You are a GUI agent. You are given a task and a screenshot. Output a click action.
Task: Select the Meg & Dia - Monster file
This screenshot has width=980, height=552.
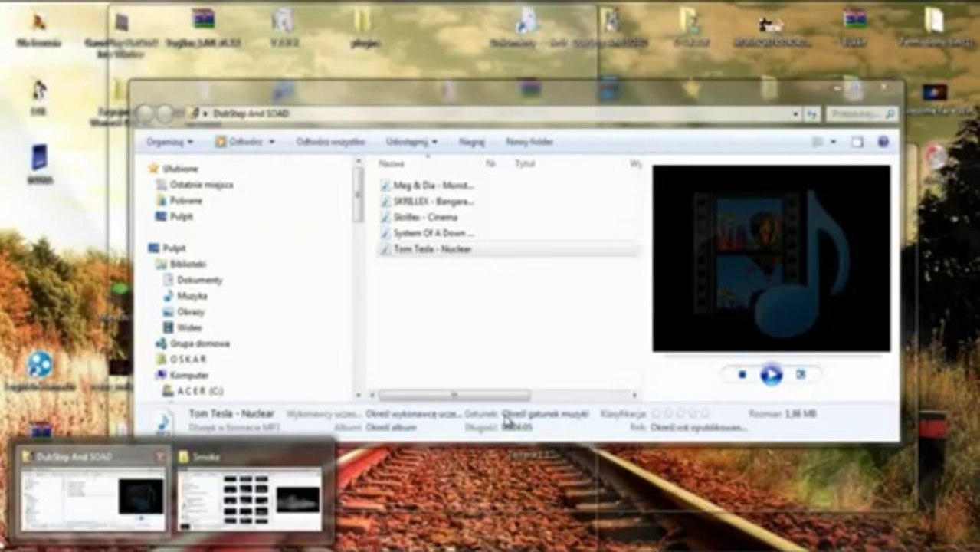(x=433, y=186)
